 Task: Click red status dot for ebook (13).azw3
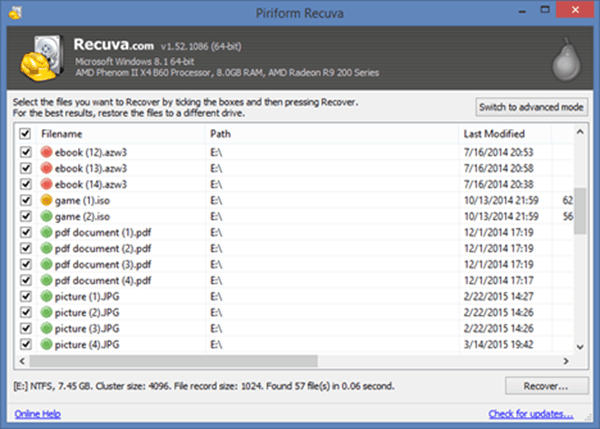click(46, 168)
